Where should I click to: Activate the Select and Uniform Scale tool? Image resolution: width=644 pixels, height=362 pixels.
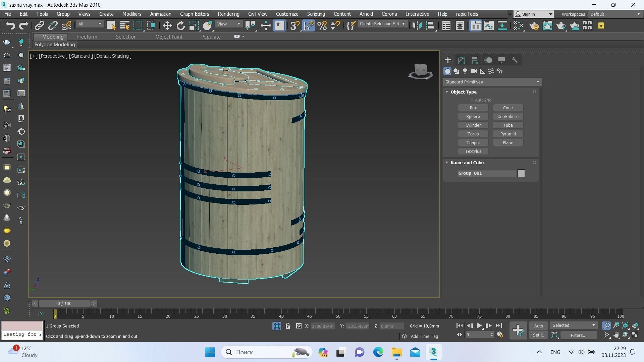pyautogui.click(x=194, y=26)
